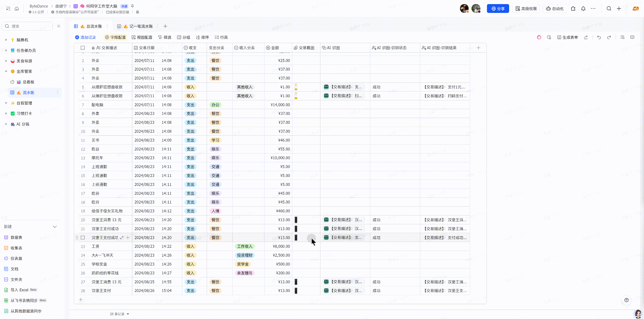Click the undo arrow icon

point(599,37)
